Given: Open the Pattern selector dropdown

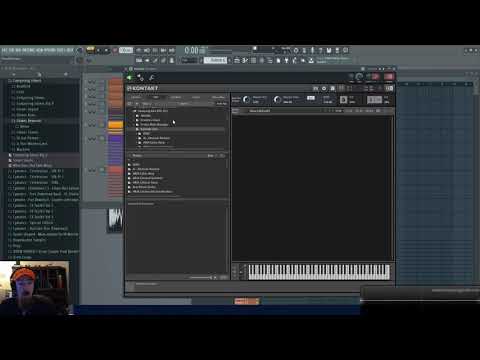Looking at the screenshot, I should pyautogui.click(x=215, y=60).
